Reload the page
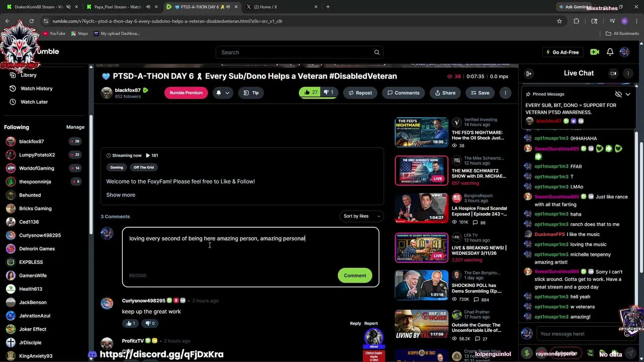This screenshot has height=362, width=644. pos(31,21)
